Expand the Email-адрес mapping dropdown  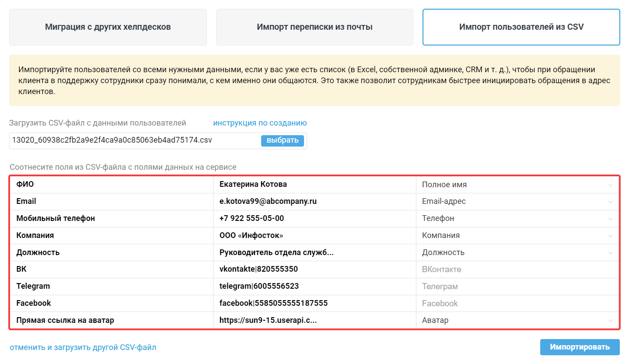(x=517, y=202)
